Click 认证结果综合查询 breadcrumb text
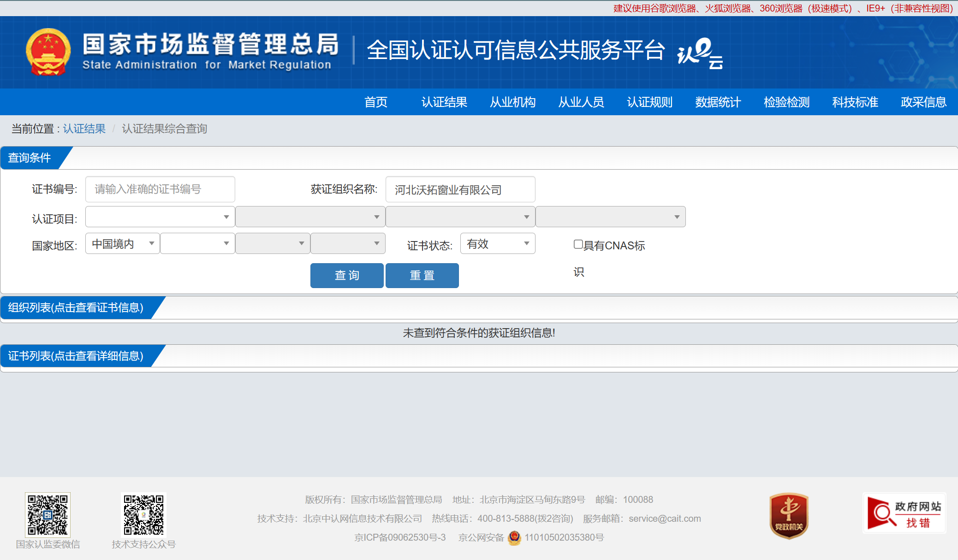 pyautogui.click(x=165, y=129)
